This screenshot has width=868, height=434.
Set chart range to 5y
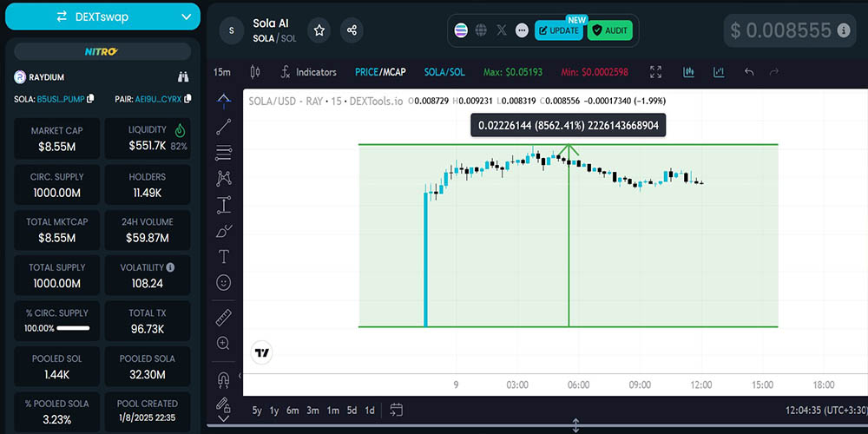[x=257, y=411]
